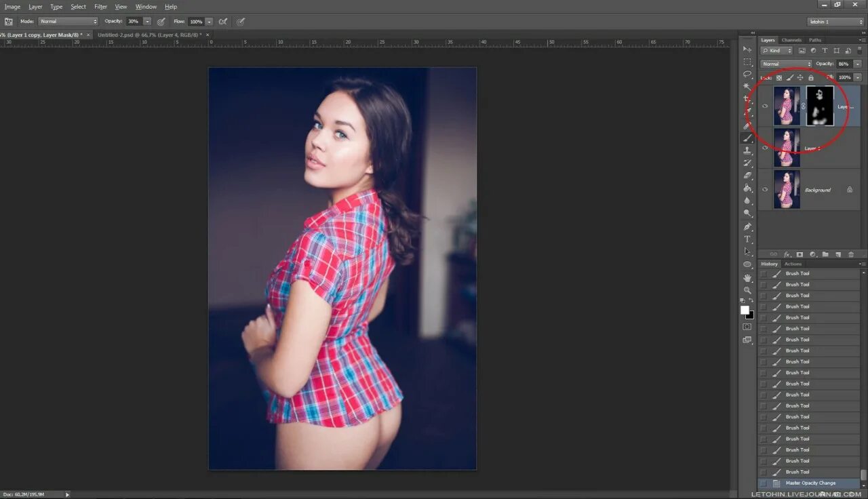Delete the selected layer via trash icon
This screenshot has width=868, height=499.
tap(851, 254)
